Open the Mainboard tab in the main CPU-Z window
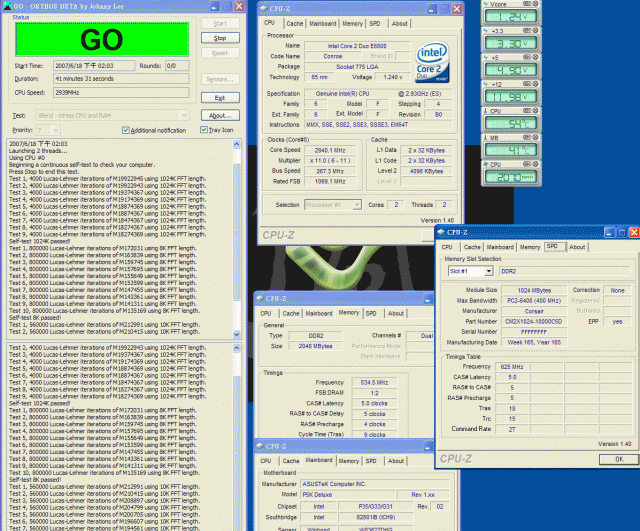The height and width of the screenshot is (531, 640). click(322, 24)
